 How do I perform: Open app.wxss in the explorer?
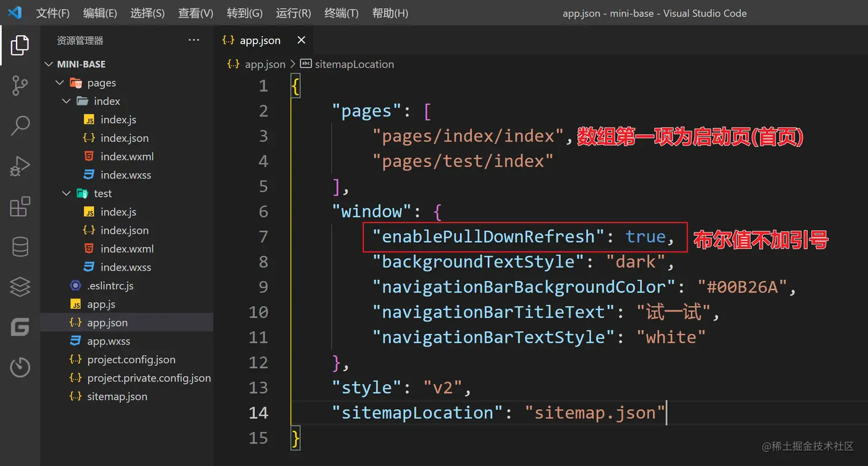coord(109,341)
